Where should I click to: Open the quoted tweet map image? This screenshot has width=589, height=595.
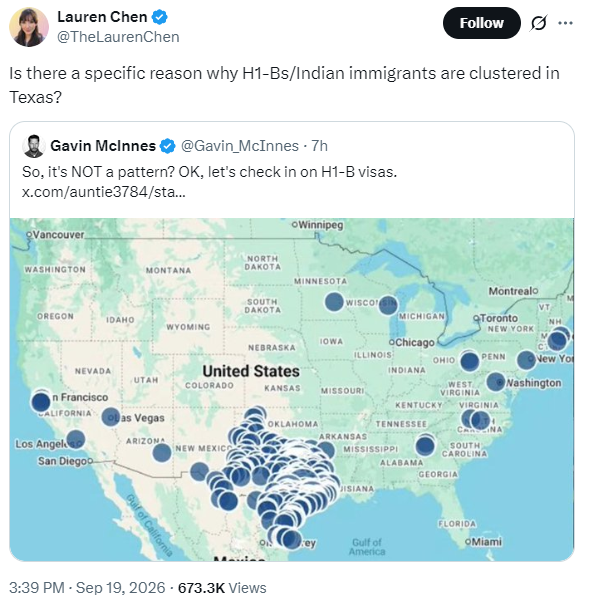tap(291, 390)
